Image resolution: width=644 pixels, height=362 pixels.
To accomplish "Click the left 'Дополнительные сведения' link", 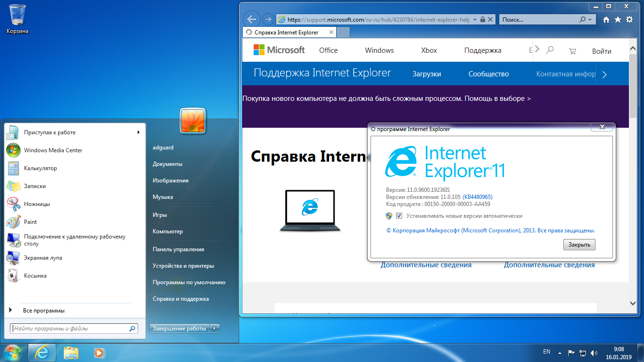I will pos(426,265).
